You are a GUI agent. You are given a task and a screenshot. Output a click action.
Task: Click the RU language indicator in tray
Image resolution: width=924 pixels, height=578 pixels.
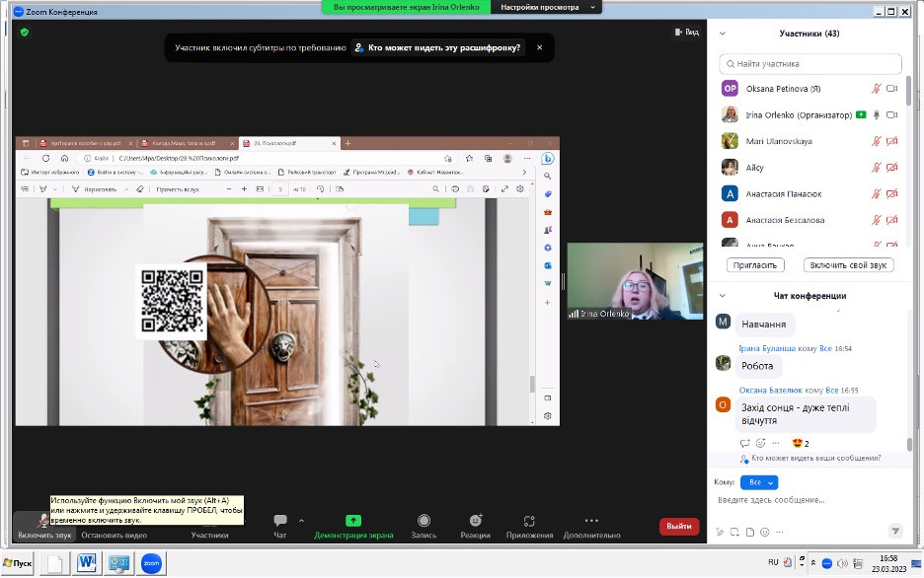coord(773,562)
